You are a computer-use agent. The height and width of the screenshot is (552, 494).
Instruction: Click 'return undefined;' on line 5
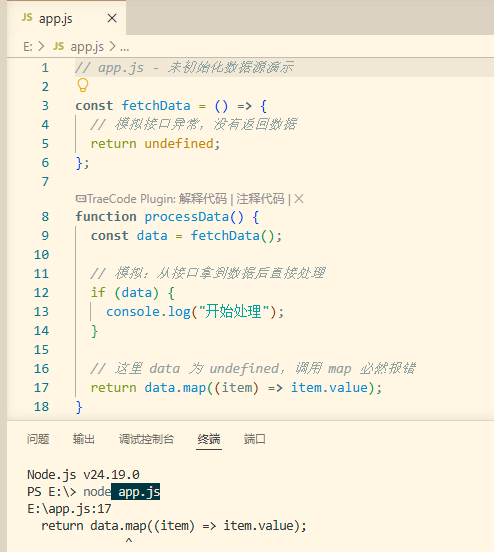[x=155, y=144]
